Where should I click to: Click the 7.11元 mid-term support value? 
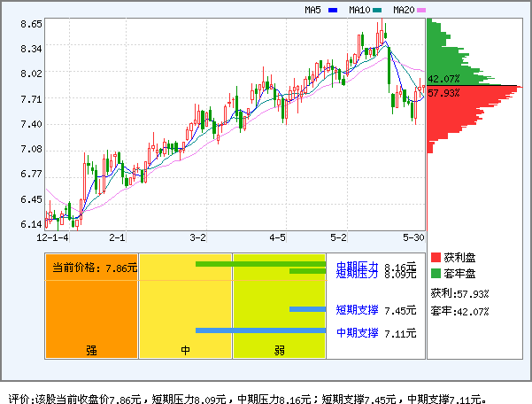[x=400, y=334]
